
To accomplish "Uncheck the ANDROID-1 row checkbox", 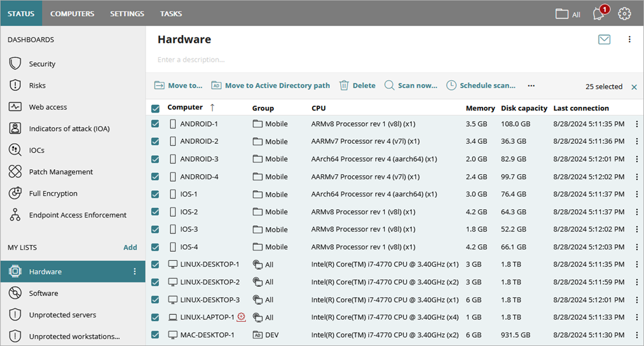I will coord(156,124).
